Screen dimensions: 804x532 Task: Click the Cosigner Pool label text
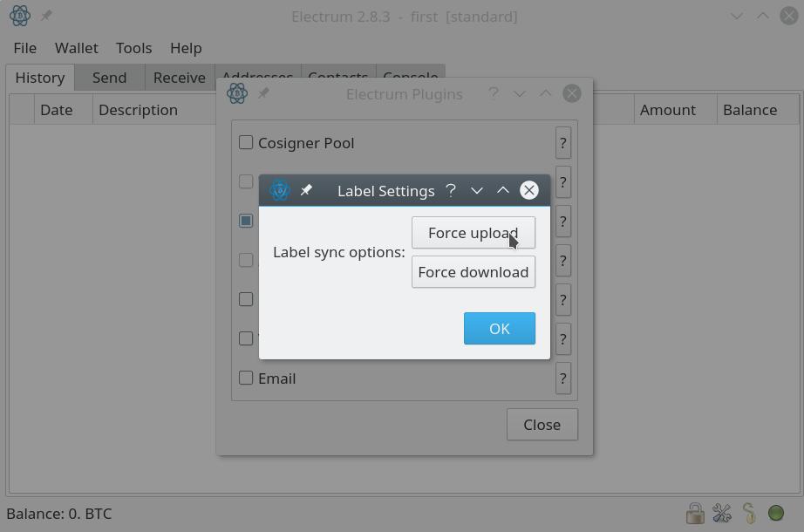(x=306, y=143)
